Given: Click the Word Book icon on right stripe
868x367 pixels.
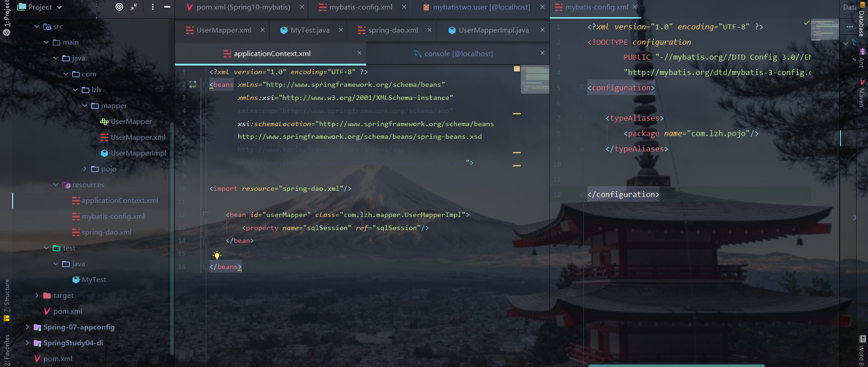Looking at the screenshot, I should tap(863, 339).
